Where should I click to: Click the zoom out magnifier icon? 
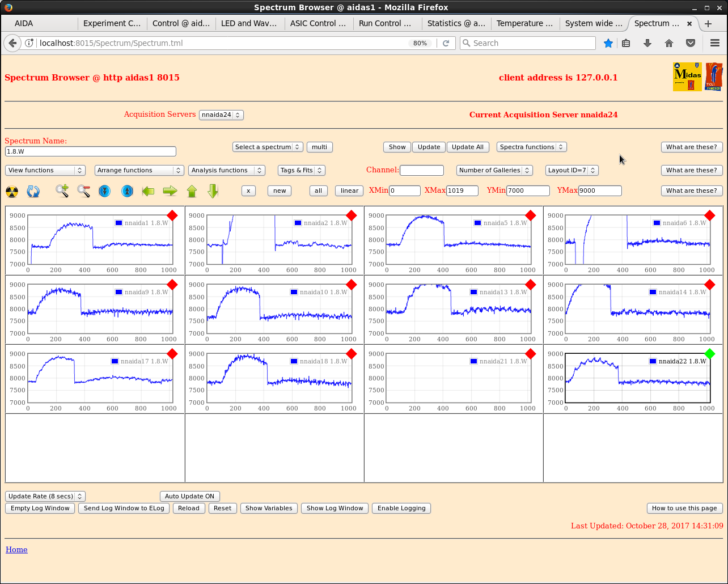83,191
